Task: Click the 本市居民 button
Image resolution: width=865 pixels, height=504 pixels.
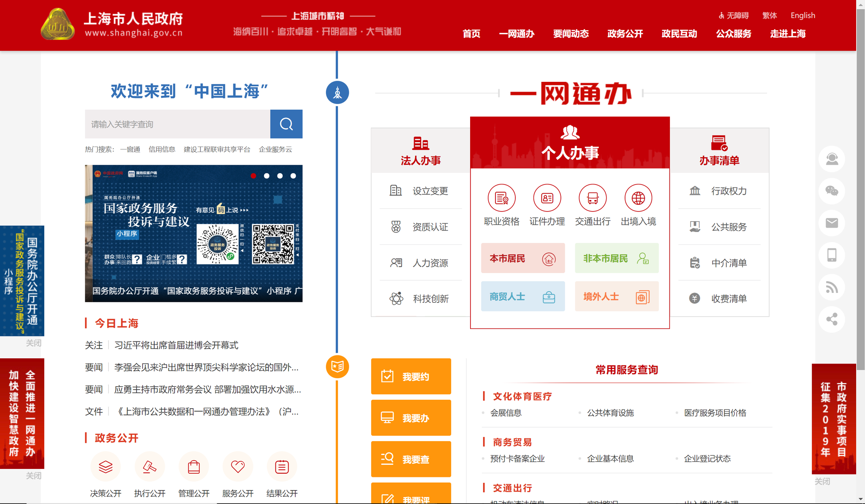Action: 522,258
